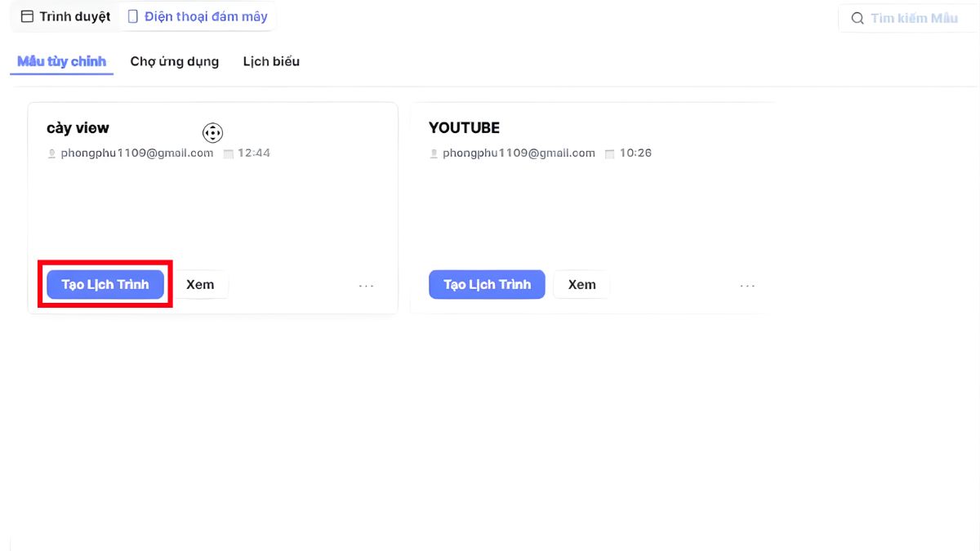Click the Xem button on the YOUTUBE card
Screen dimensions: 980x551
click(x=581, y=284)
